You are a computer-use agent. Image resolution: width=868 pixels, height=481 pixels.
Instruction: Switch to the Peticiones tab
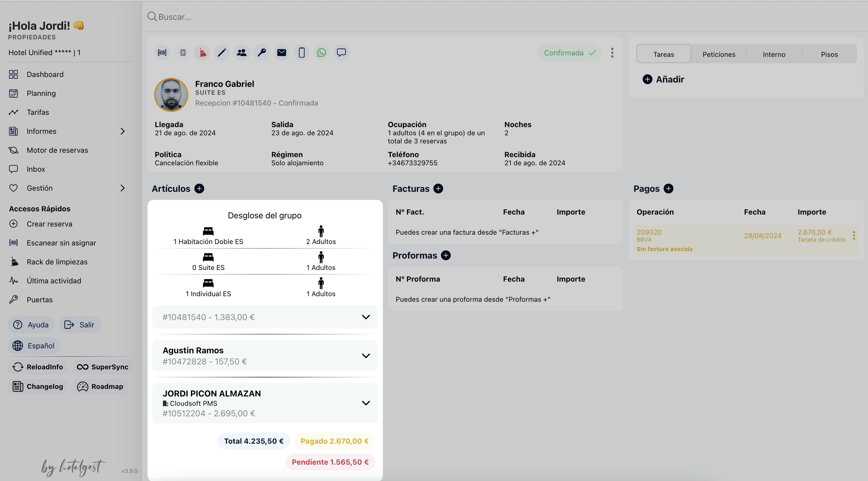coord(719,54)
